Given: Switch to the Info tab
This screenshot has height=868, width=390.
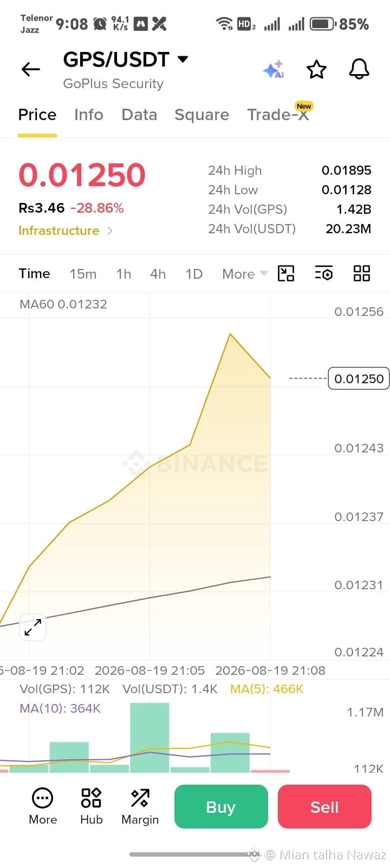Looking at the screenshot, I should [x=89, y=115].
